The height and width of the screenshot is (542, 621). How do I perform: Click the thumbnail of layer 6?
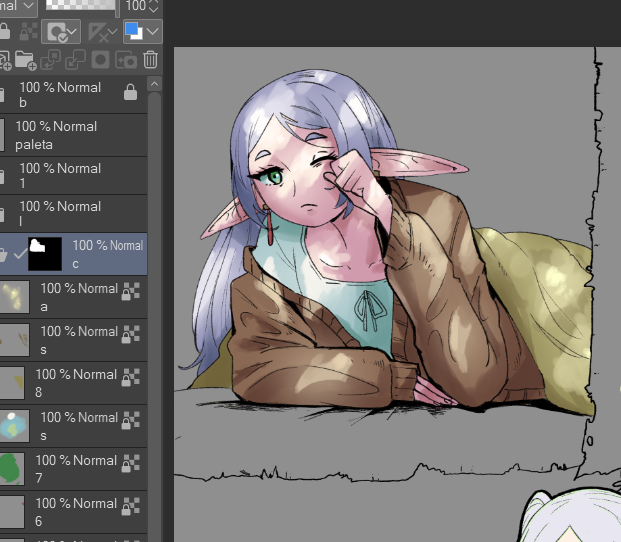(x=12, y=512)
